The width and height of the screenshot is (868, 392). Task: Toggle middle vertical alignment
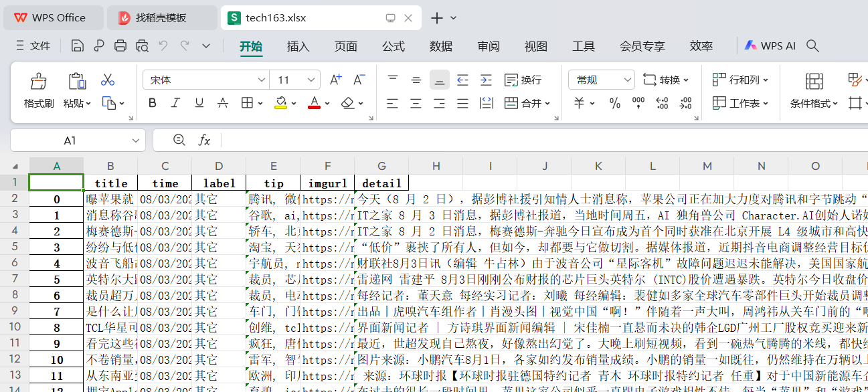416,80
